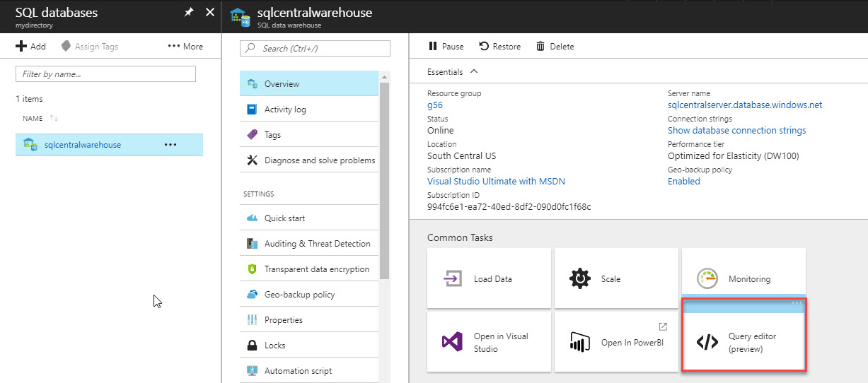The height and width of the screenshot is (383, 868).
Task: Open the More ellipsis menu
Action: click(x=185, y=47)
